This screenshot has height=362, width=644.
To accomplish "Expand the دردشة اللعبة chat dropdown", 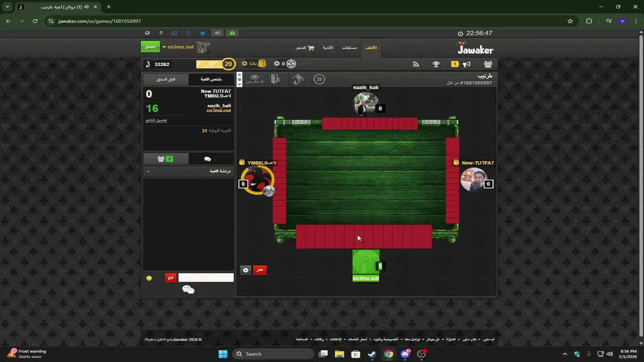I will click(x=189, y=171).
